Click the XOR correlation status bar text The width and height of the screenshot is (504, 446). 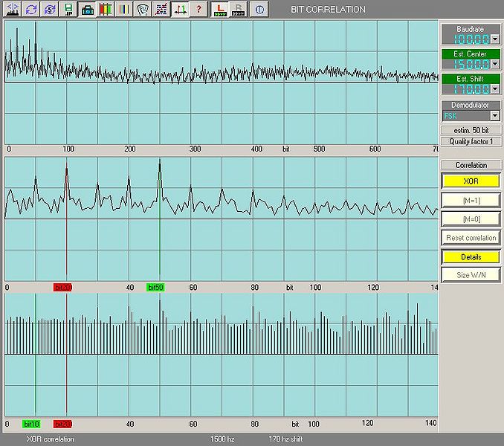coord(51,439)
